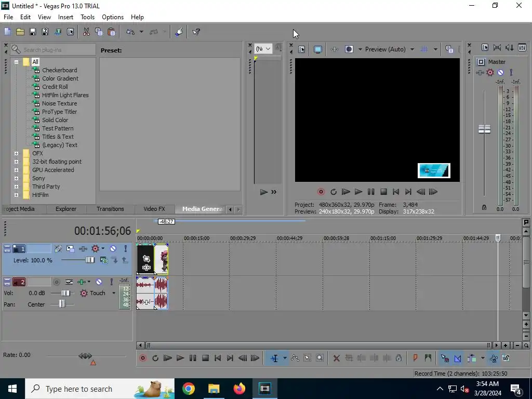Click the What's This help icon
Screen dimensions: 532x399
tap(196, 32)
